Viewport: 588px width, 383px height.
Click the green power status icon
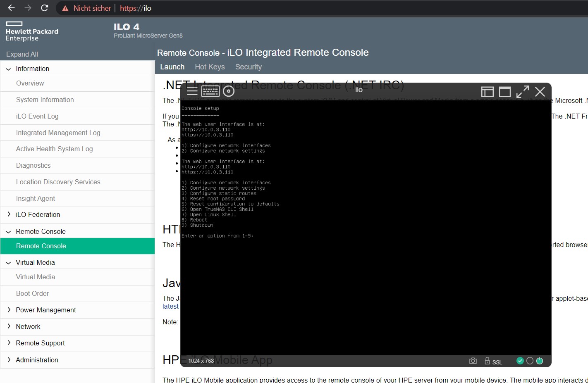click(x=540, y=361)
